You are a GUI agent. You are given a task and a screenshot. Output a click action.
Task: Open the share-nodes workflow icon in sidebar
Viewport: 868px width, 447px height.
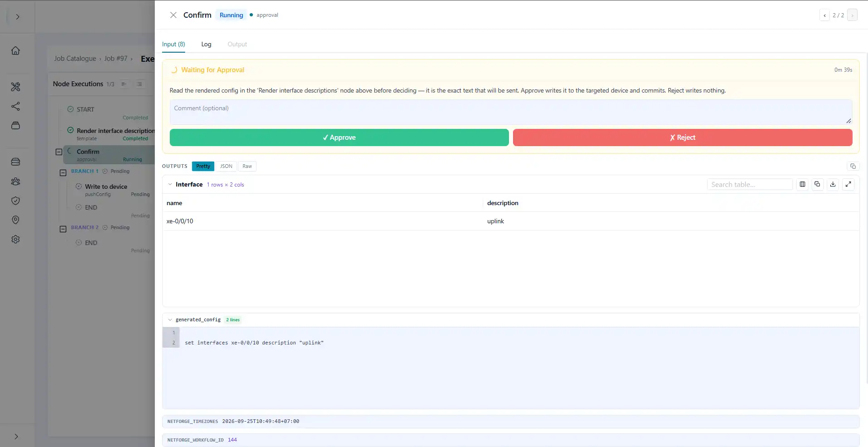[x=15, y=106]
